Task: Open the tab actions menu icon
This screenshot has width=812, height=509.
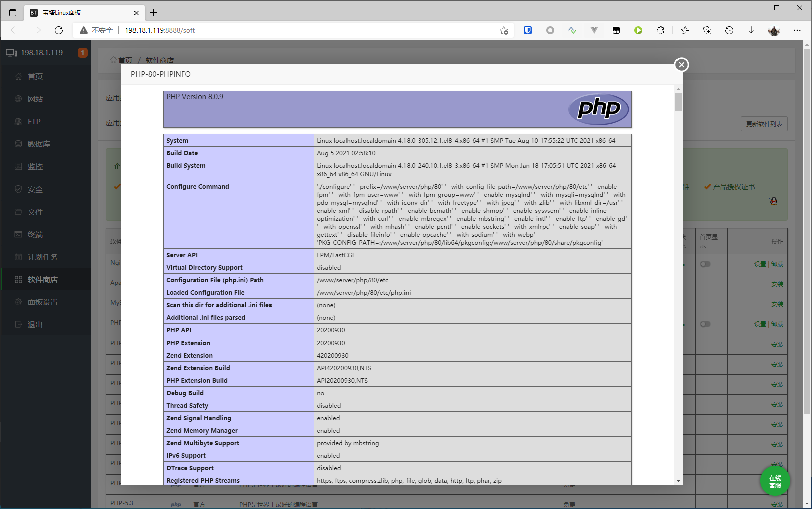Action: (x=13, y=12)
